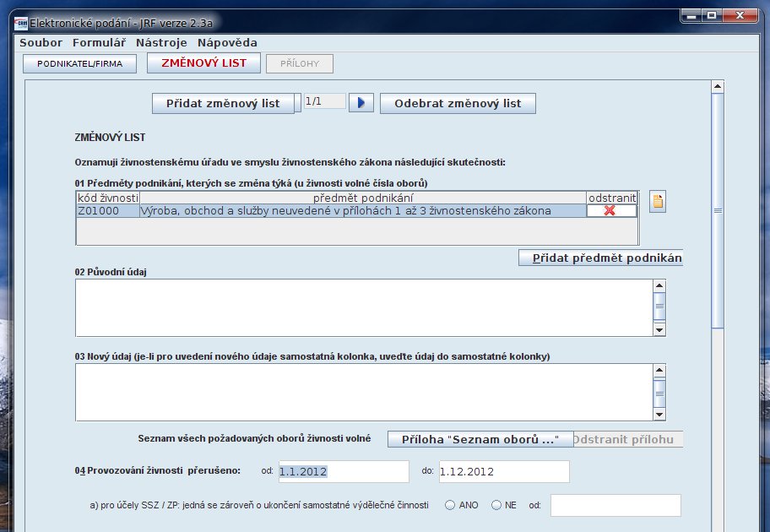Click Odebrat změnový list button
The image size is (770, 532).
[x=458, y=103]
